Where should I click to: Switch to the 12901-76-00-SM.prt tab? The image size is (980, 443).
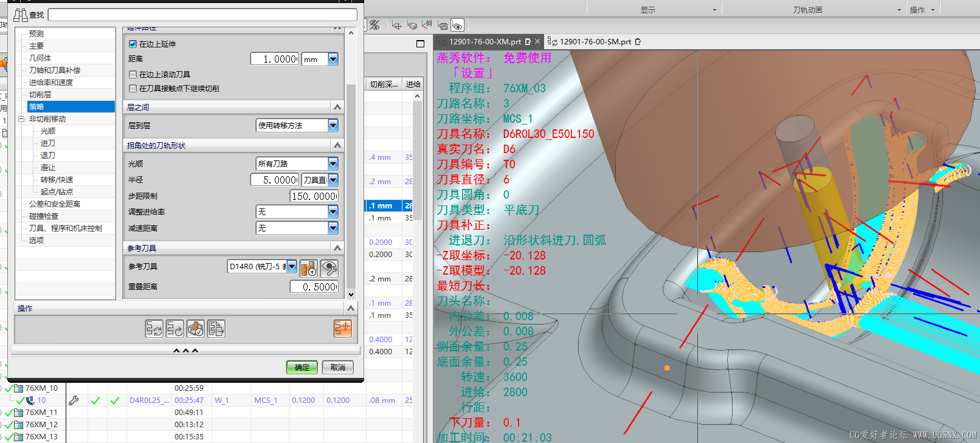tap(594, 42)
